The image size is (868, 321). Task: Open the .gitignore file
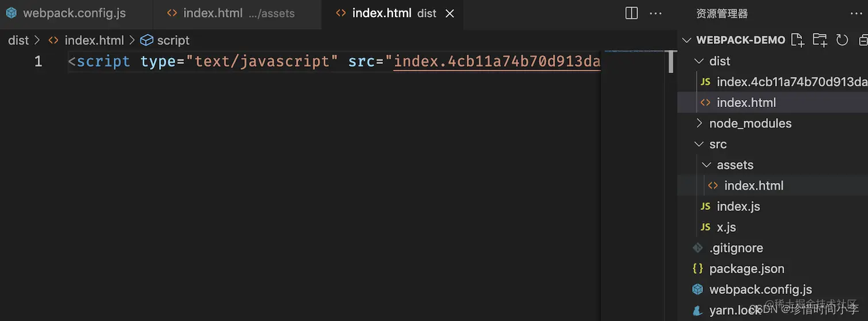(x=773, y=247)
